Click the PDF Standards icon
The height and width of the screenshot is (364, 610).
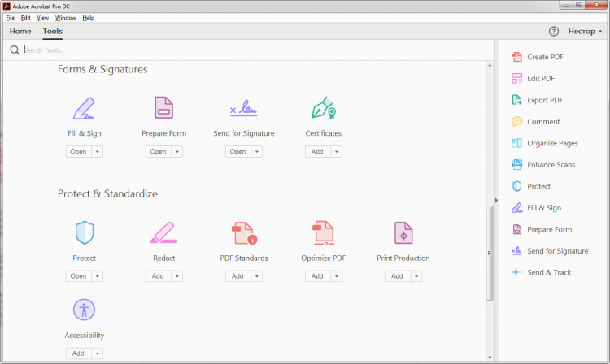pyautogui.click(x=244, y=232)
